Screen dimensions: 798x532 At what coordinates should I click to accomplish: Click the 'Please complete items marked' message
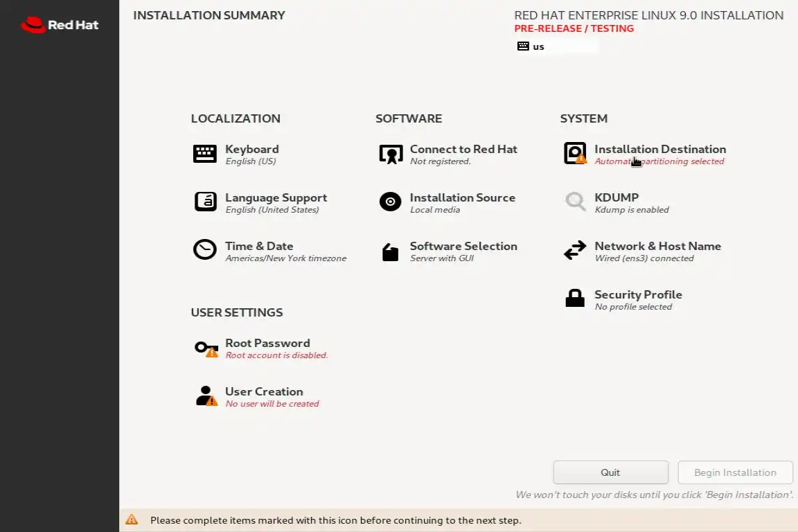(x=336, y=520)
